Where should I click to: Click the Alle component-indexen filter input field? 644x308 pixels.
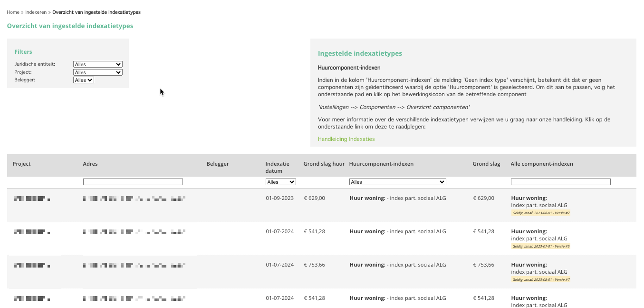coord(560,181)
